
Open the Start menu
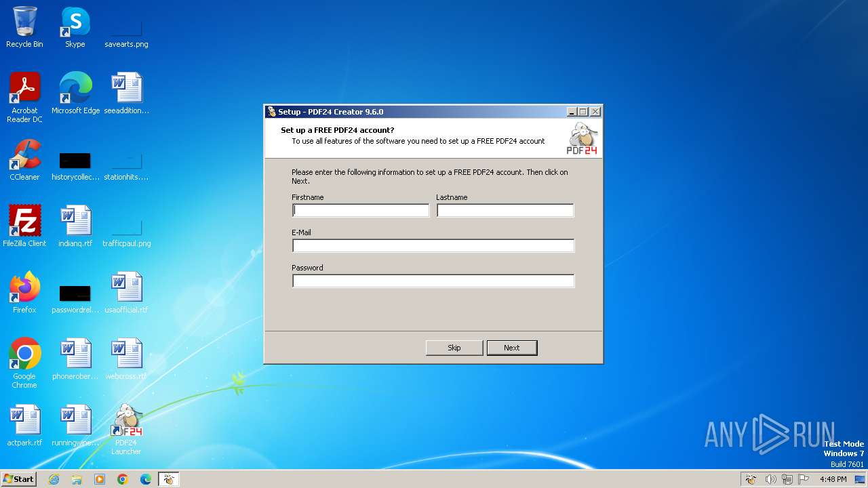click(x=18, y=479)
